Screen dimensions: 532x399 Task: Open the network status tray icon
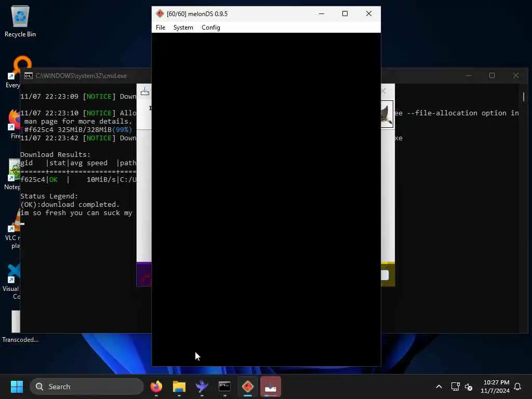(x=455, y=387)
